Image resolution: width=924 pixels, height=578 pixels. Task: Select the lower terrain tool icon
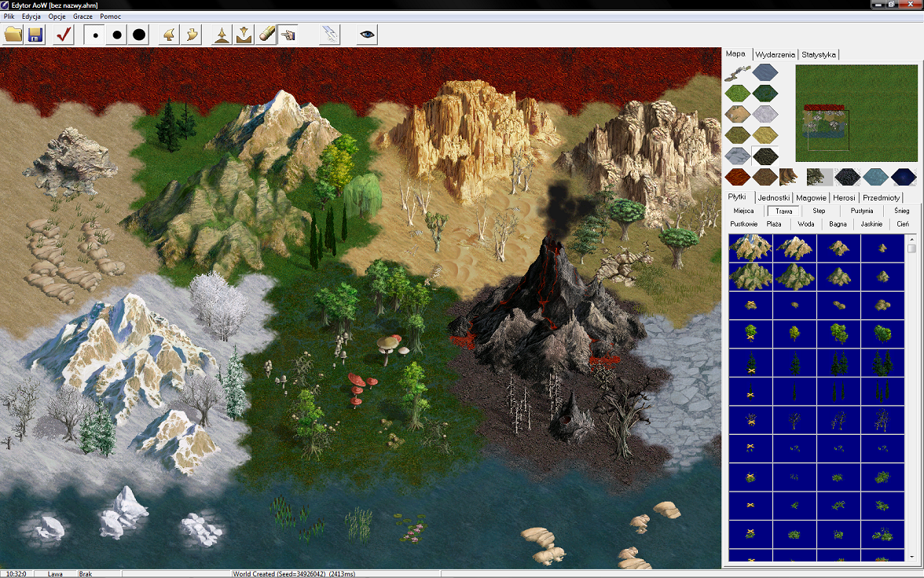pyautogui.click(x=244, y=35)
